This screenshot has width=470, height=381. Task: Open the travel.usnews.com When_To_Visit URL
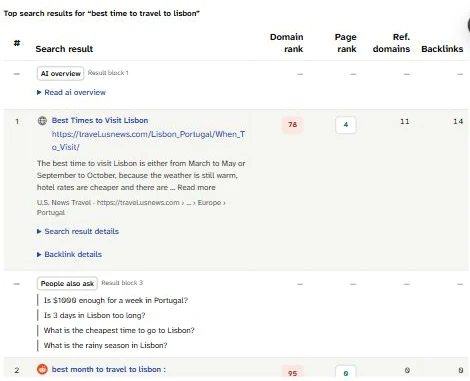pos(148,141)
